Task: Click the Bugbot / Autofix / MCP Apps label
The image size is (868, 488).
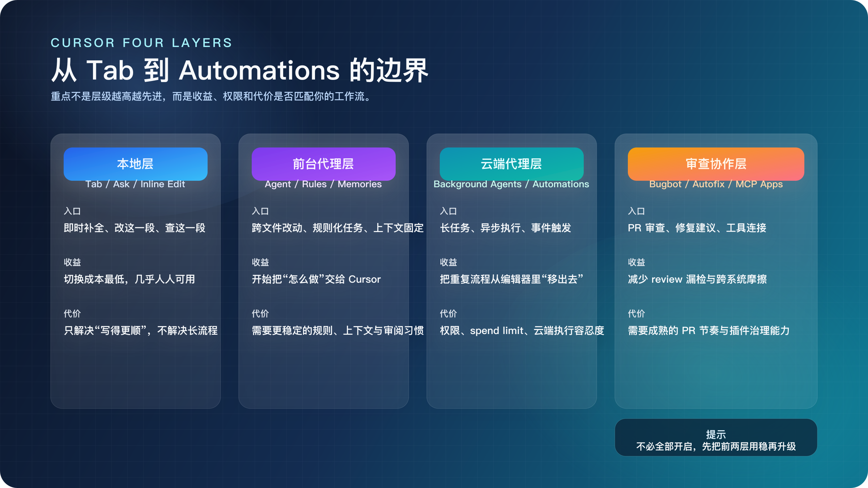Action: 716,184
